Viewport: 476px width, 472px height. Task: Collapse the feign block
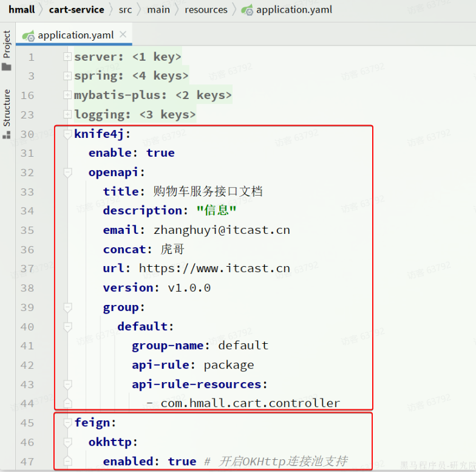[x=67, y=423]
